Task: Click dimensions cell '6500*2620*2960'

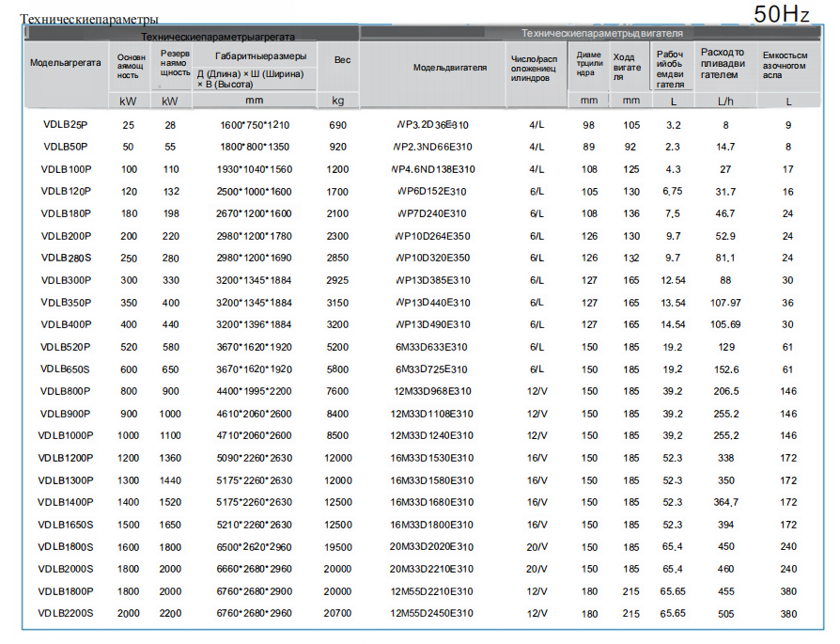Action: (x=255, y=547)
